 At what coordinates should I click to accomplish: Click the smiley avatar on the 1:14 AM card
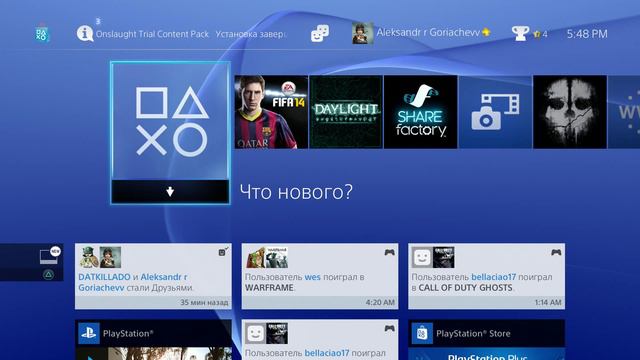click(x=422, y=257)
